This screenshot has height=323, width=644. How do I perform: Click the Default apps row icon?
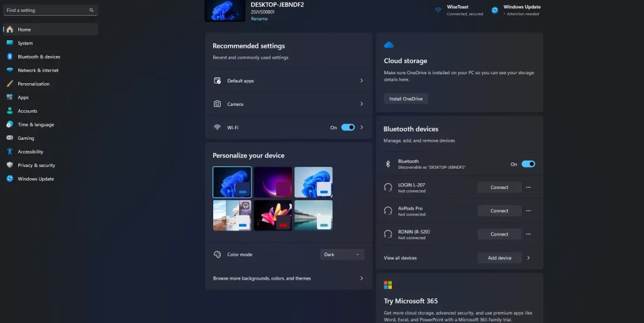click(x=217, y=81)
